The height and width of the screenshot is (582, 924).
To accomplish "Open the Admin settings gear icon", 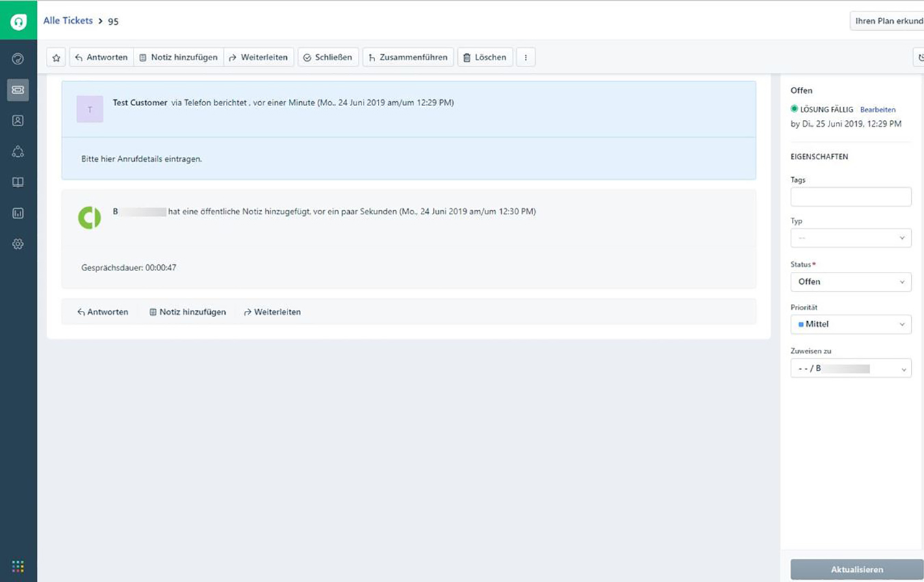I will pos(18,244).
